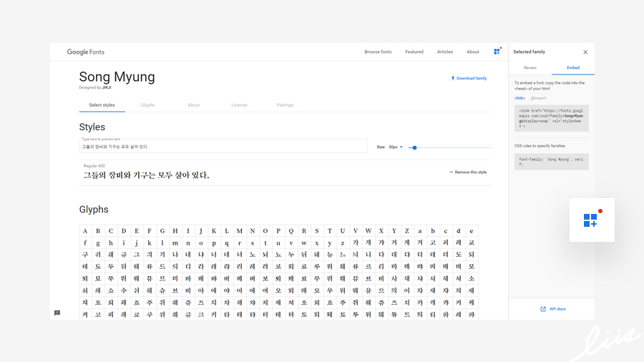644x362 pixels.
Task: Select glyph Z in the glyph grid
Action: click(x=406, y=230)
